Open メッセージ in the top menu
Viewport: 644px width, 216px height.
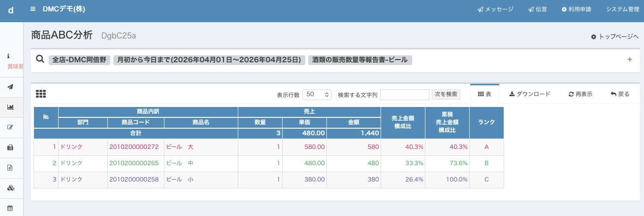click(495, 9)
